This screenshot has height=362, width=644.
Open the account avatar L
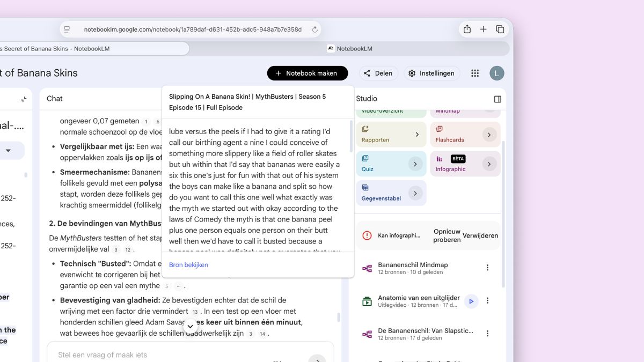(x=497, y=73)
